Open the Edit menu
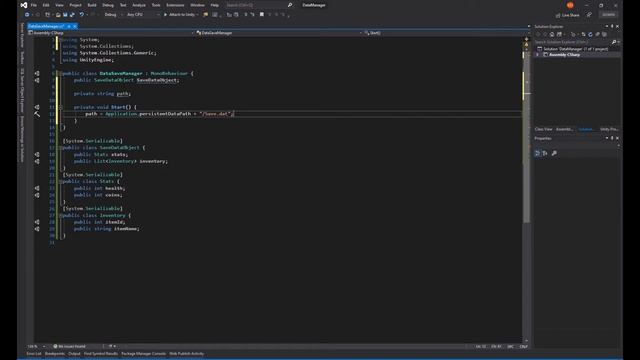640x360 pixels. [46, 5]
